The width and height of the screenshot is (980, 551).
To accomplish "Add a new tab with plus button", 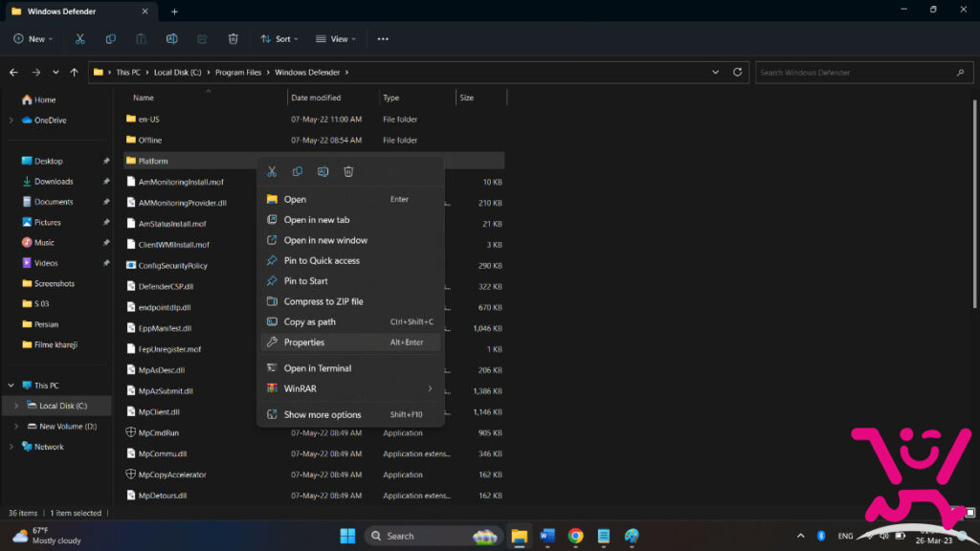I will tap(174, 11).
